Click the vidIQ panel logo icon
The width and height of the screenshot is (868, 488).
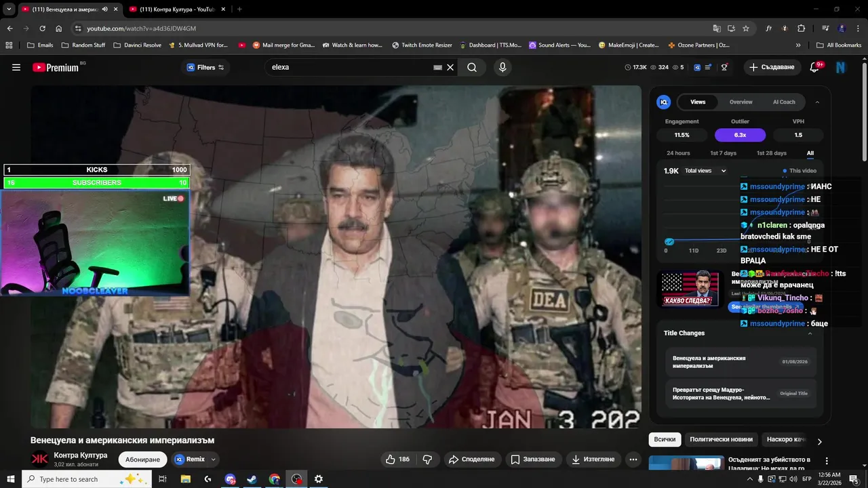(x=663, y=102)
